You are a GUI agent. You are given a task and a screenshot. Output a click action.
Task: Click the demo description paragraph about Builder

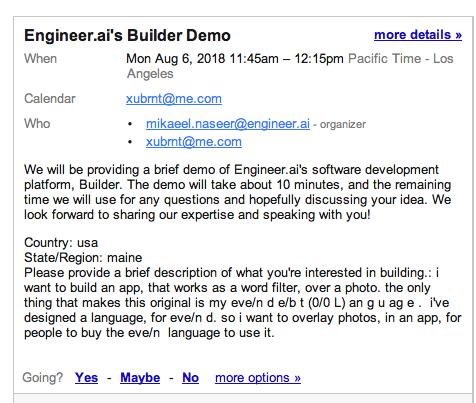pyautogui.click(x=237, y=192)
